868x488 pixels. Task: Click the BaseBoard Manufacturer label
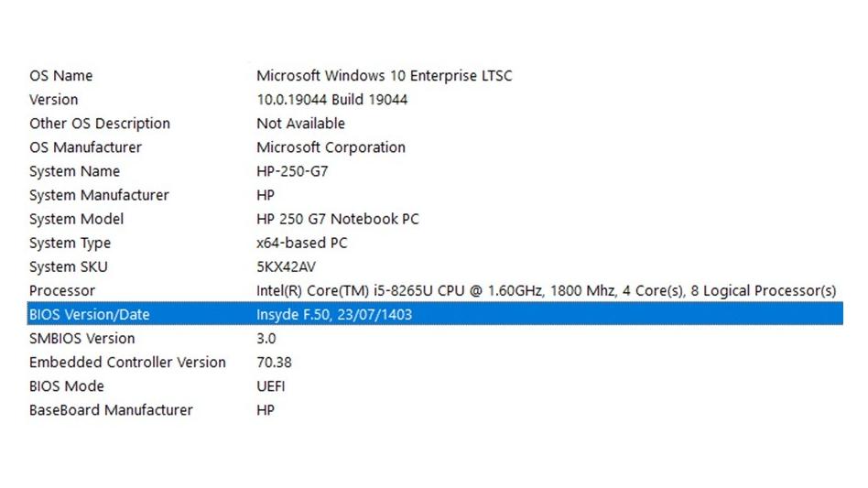click(111, 409)
